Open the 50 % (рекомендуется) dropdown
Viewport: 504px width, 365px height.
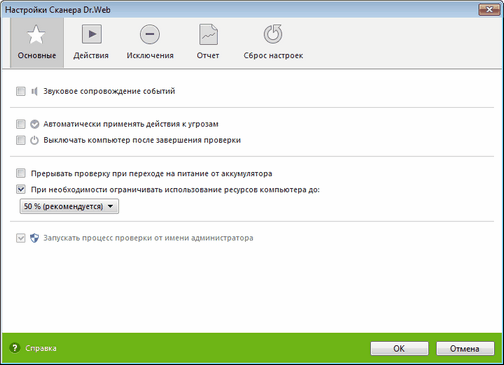pyautogui.click(x=69, y=206)
